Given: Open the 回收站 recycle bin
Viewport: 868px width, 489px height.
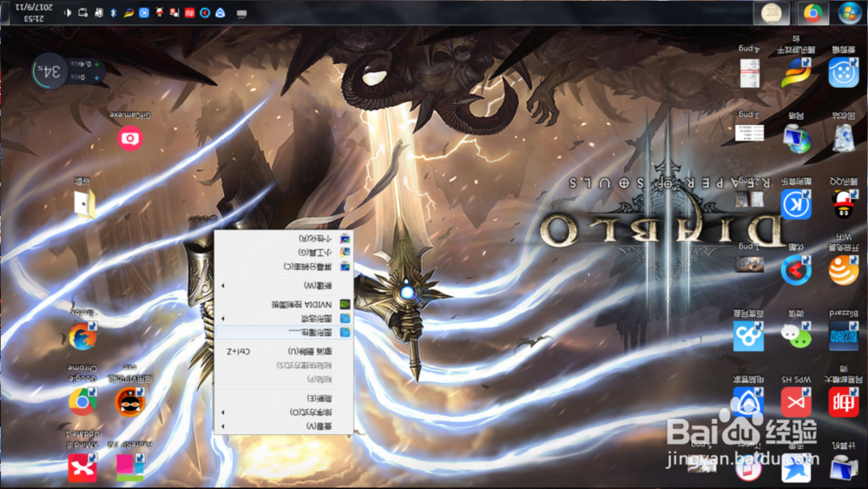Looking at the screenshot, I should click(844, 138).
